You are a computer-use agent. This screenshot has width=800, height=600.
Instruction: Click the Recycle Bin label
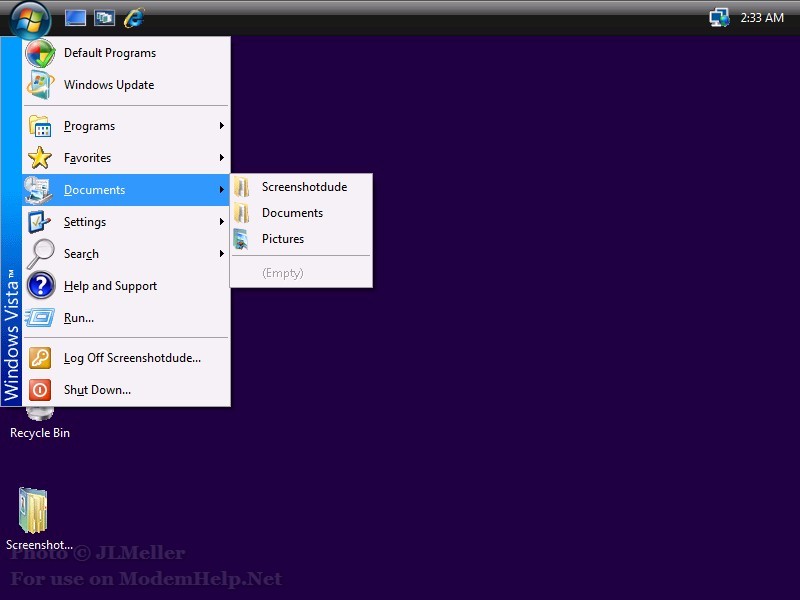pyautogui.click(x=40, y=433)
